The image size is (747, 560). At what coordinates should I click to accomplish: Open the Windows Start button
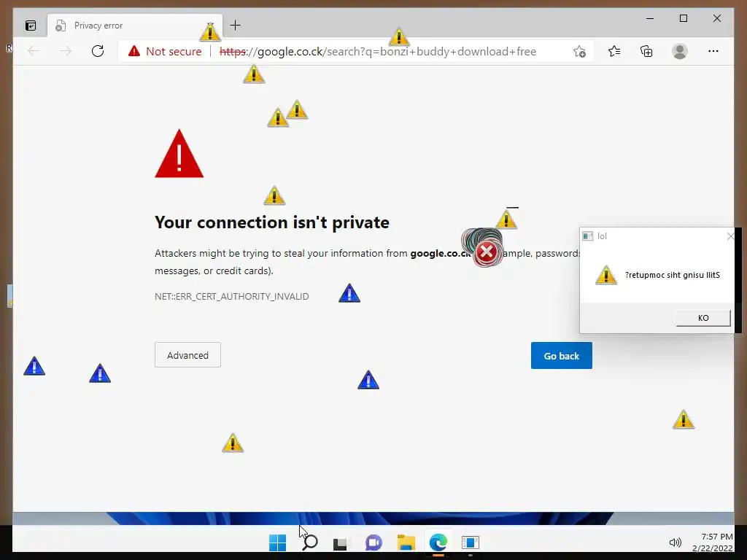click(277, 542)
